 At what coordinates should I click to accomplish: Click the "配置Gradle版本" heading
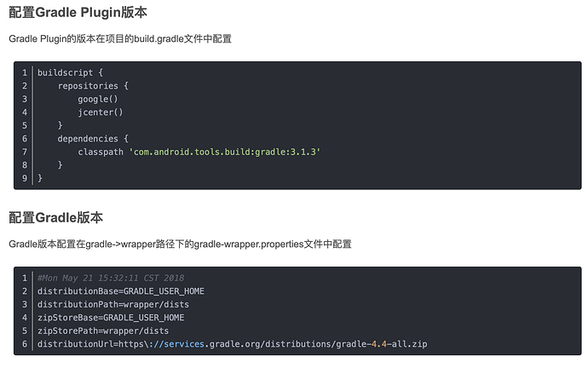[55, 217]
